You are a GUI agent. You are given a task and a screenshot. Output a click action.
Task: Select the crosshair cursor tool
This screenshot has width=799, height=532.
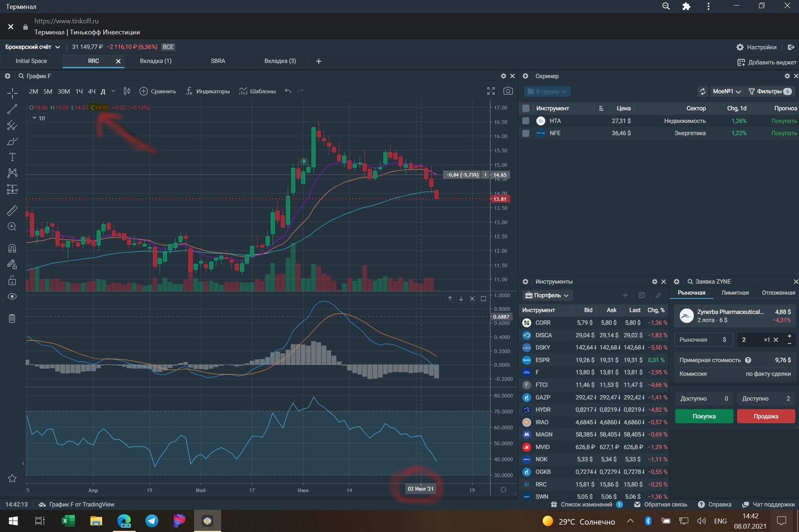pos(12,93)
